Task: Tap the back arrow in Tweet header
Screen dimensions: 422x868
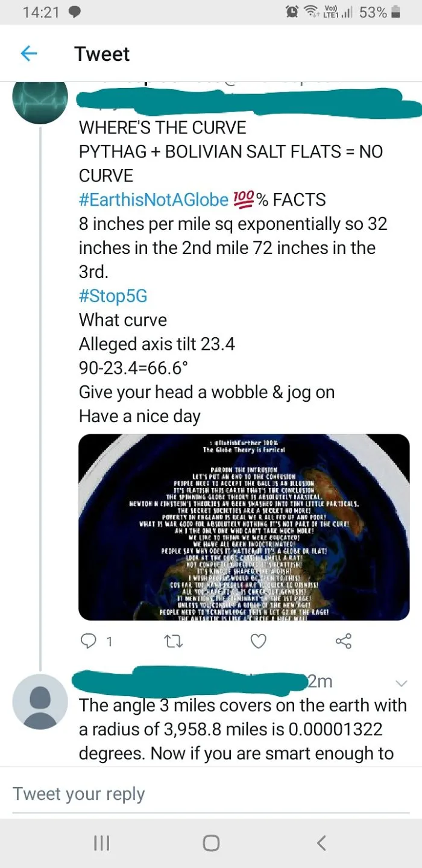Action: pyautogui.click(x=29, y=54)
